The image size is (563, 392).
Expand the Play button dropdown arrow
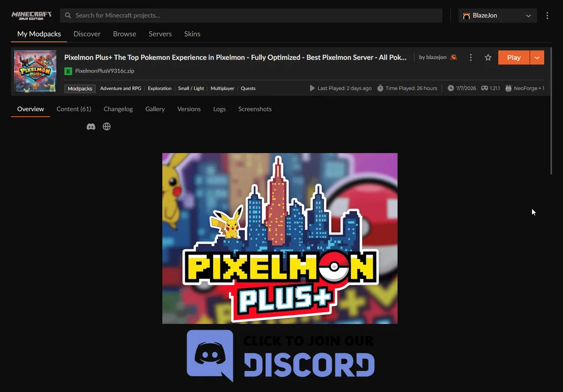[x=537, y=57]
